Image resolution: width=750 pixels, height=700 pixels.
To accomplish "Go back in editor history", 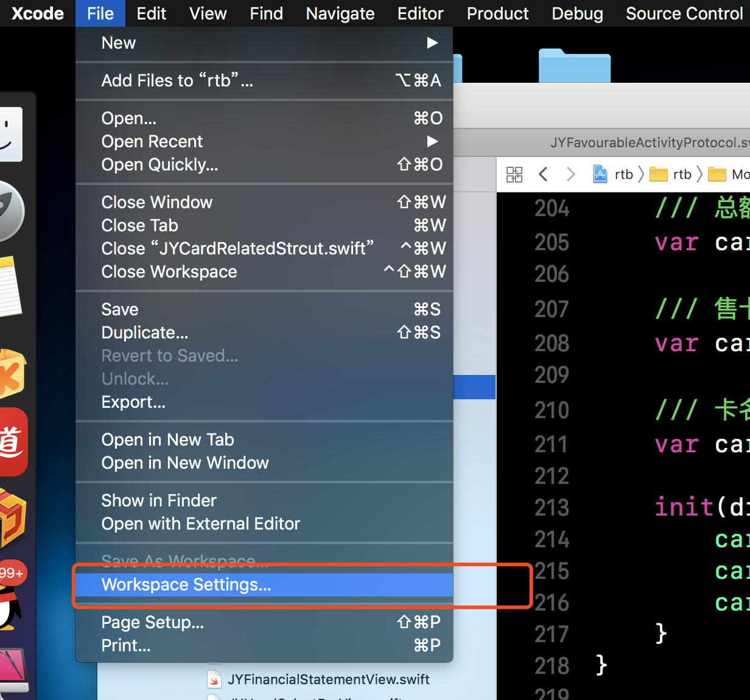I will 544,175.
